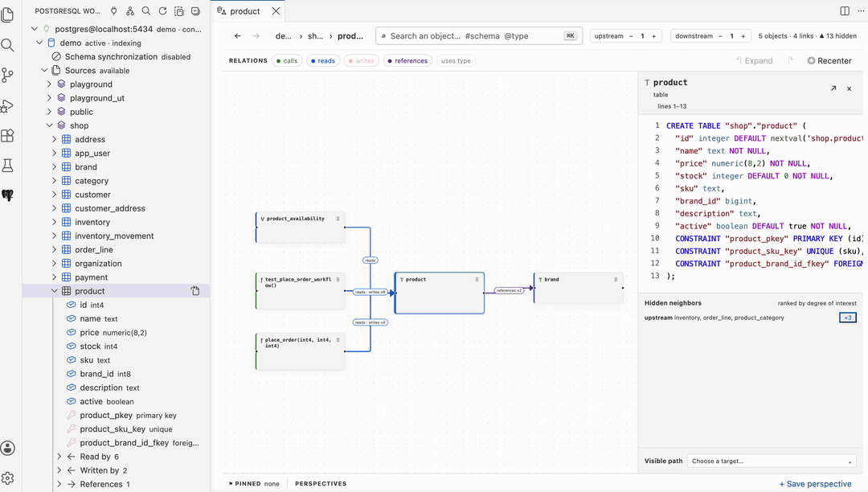
Task: Click the references ×2 edge label
Action: click(509, 290)
